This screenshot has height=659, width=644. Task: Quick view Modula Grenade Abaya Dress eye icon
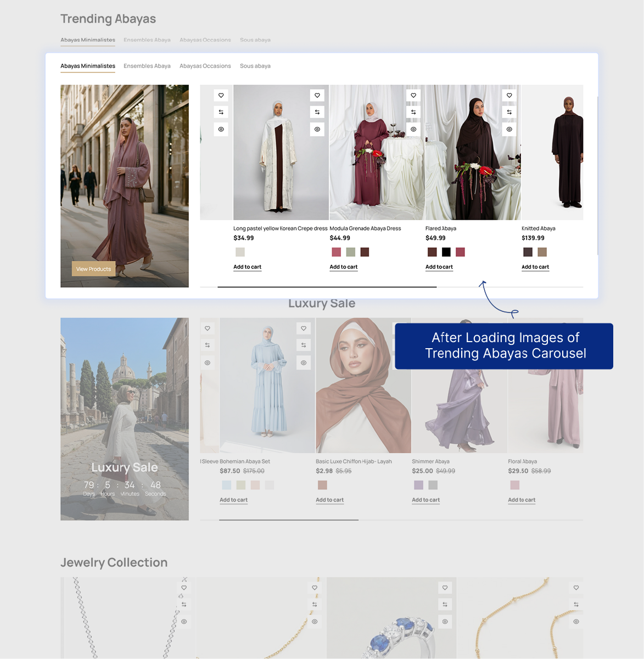(x=413, y=130)
